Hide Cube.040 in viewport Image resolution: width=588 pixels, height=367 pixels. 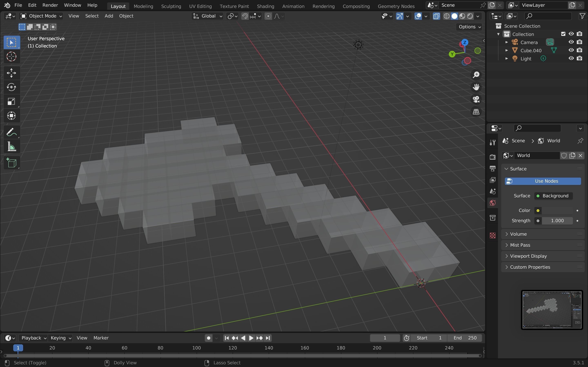click(x=571, y=50)
